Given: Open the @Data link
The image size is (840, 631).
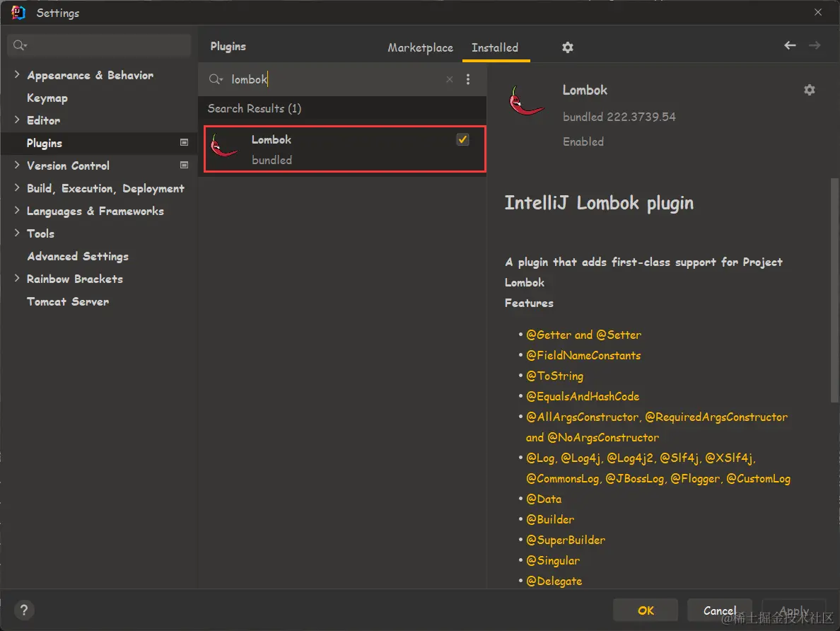Looking at the screenshot, I should [x=543, y=499].
